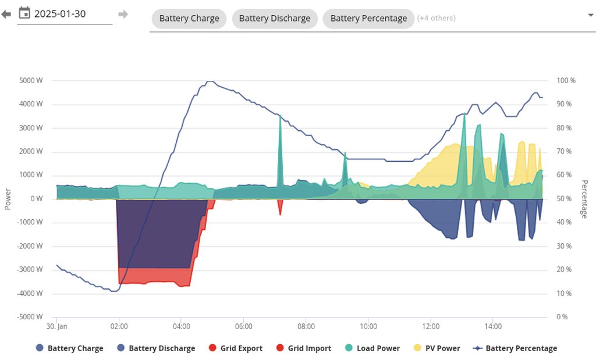Toggle Battery Discharge series in legend

[x=161, y=348]
